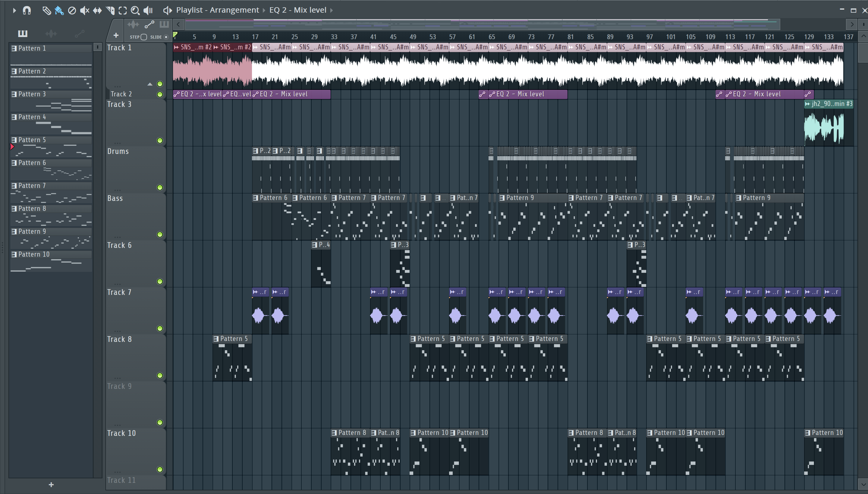Select the Bass track header

136,217
